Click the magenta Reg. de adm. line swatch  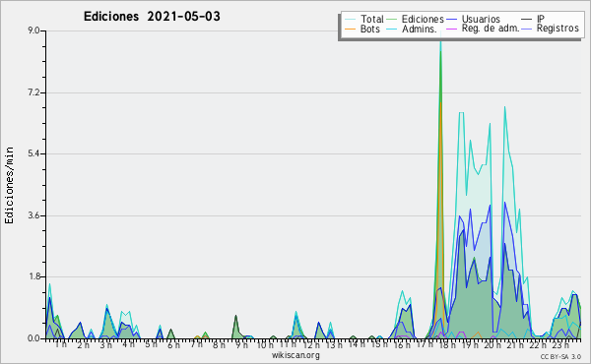(451, 29)
